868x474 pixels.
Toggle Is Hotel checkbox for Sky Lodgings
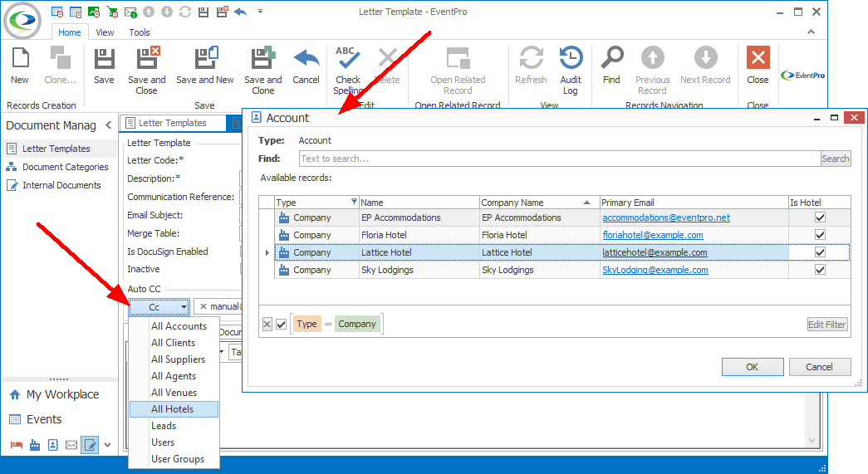click(x=820, y=270)
